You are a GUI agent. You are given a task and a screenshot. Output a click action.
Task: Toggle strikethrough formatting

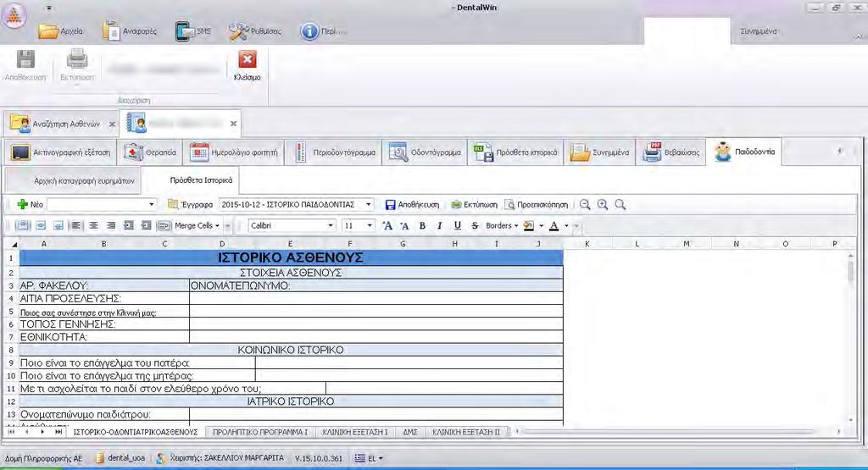[475, 225]
